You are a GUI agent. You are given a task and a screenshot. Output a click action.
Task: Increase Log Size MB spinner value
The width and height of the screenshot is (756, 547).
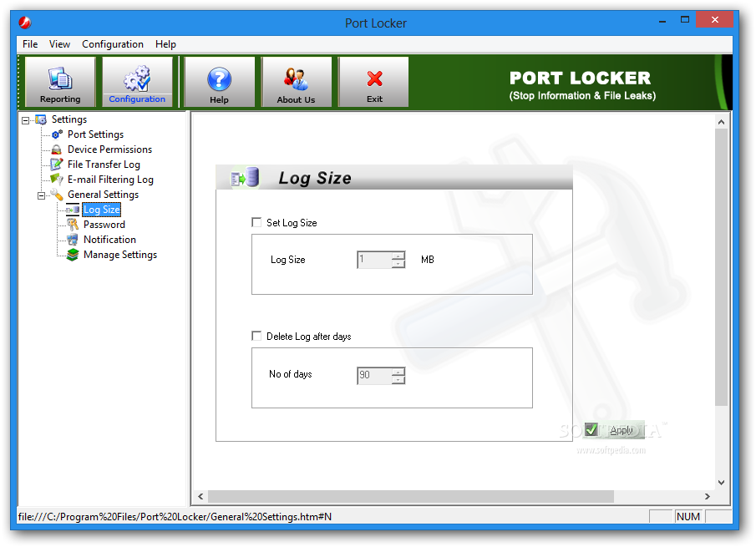click(x=398, y=256)
